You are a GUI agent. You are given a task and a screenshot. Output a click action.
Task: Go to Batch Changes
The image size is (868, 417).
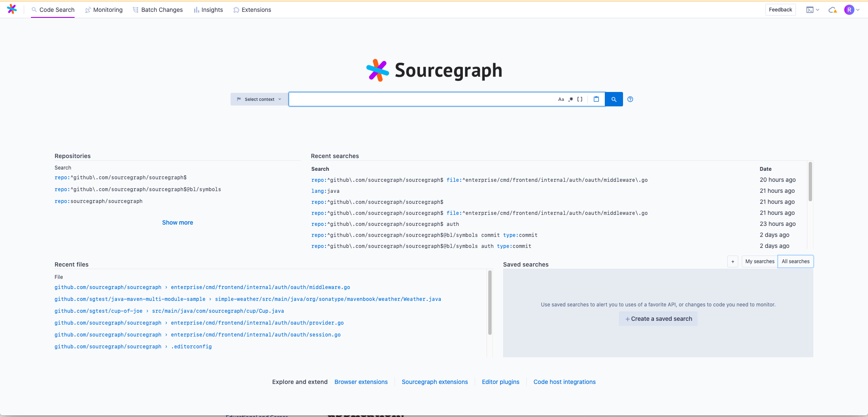[158, 10]
